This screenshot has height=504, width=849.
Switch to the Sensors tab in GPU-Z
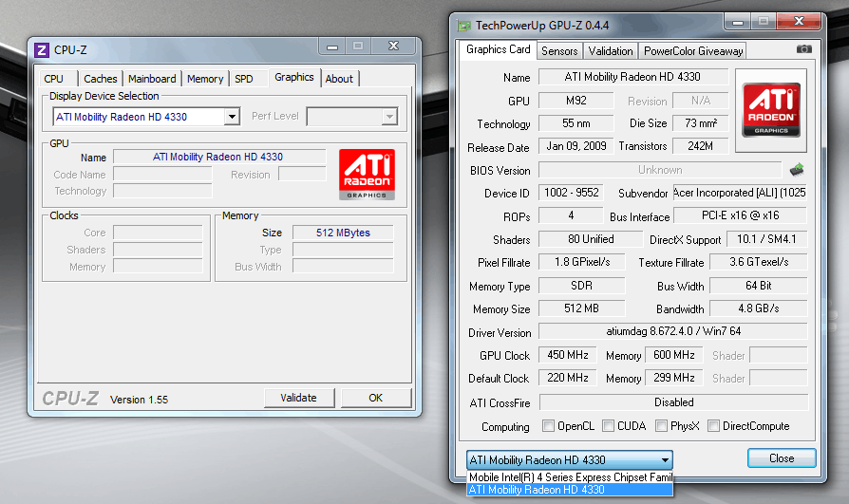coord(559,51)
